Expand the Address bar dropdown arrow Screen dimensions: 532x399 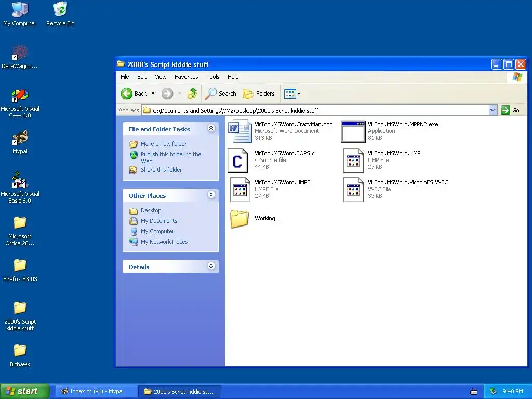[x=493, y=110]
